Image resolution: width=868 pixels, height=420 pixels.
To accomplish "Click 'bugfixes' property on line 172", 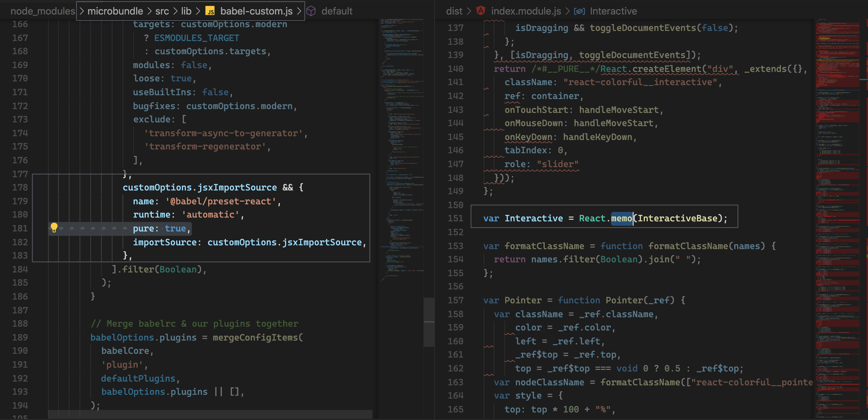I will click(x=154, y=106).
